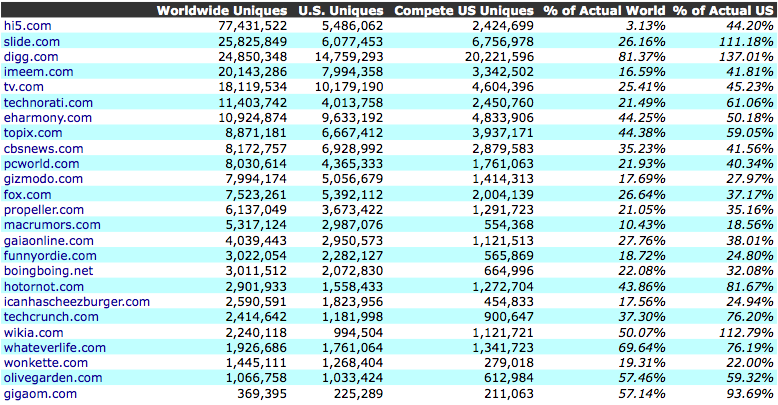Screen dimensions: 778x405
Task: Open the gigaom.com link
Action: tap(41, 394)
